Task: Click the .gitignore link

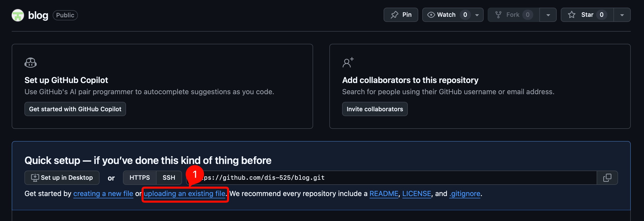Action: [465, 194]
